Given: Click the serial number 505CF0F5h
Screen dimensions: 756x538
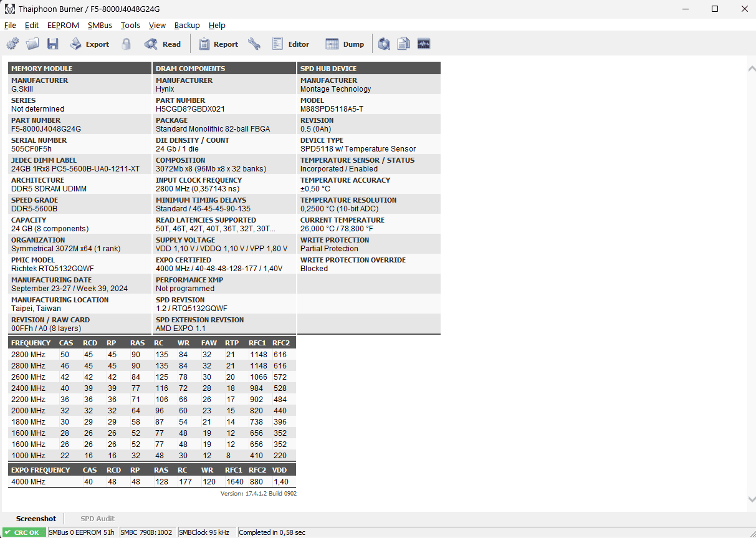Looking at the screenshot, I should click(x=31, y=149).
